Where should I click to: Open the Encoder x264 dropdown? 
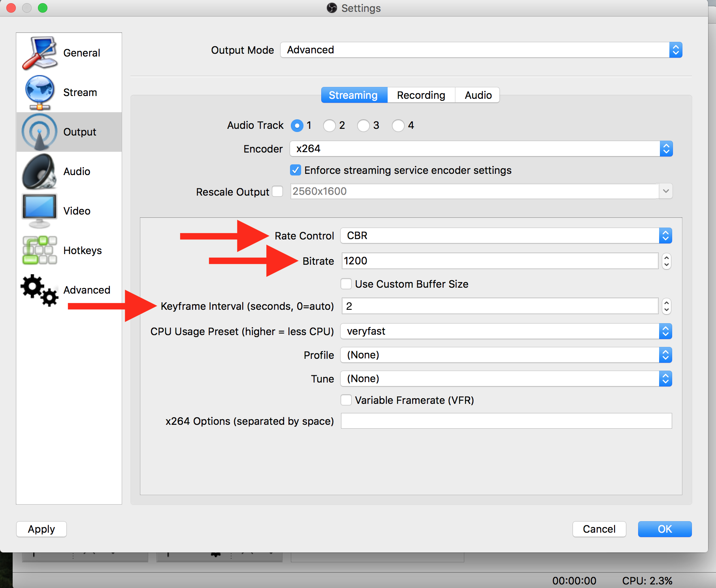click(x=481, y=149)
